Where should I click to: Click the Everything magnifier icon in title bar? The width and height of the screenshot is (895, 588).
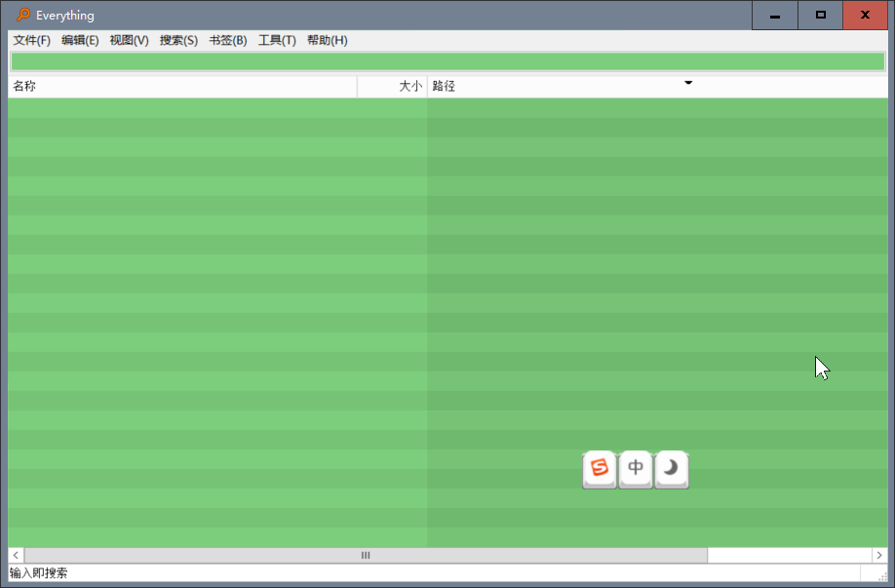pos(22,15)
